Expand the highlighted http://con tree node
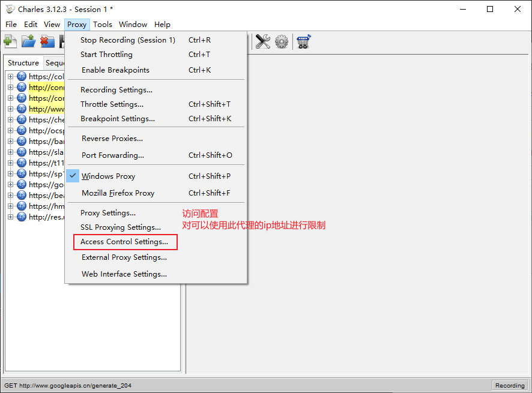 tap(11, 88)
